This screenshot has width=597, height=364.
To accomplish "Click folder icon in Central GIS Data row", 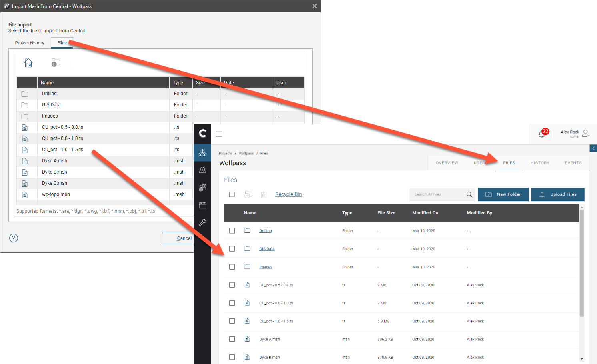I will (x=247, y=248).
